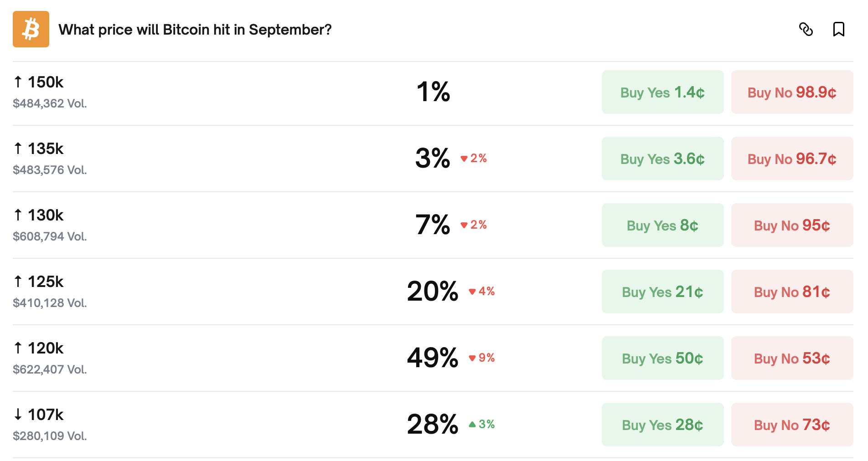Choose Buy Yes 50¢ for 120k
This screenshot has height=461, width=868.
click(662, 359)
